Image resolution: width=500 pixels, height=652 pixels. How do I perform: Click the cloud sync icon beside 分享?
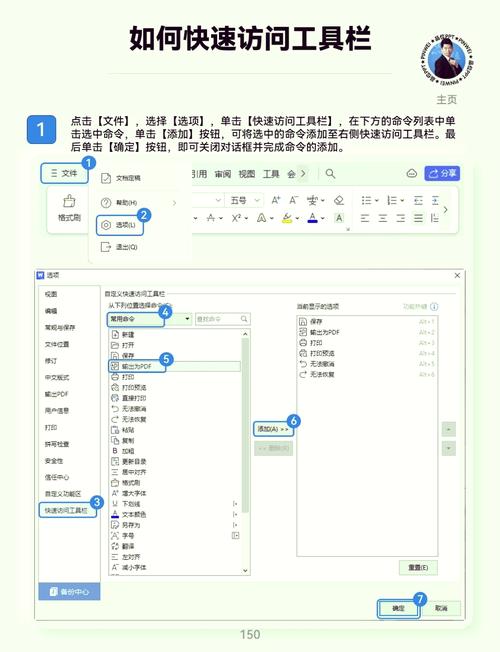(x=411, y=173)
